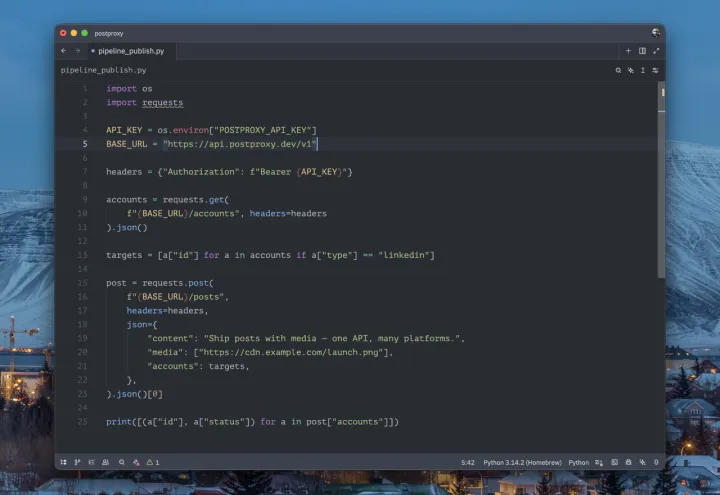Image resolution: width=720 pixels, height=495 pixels.
Task: Click the underlined 'requests' import
Action: click(163, 103)
